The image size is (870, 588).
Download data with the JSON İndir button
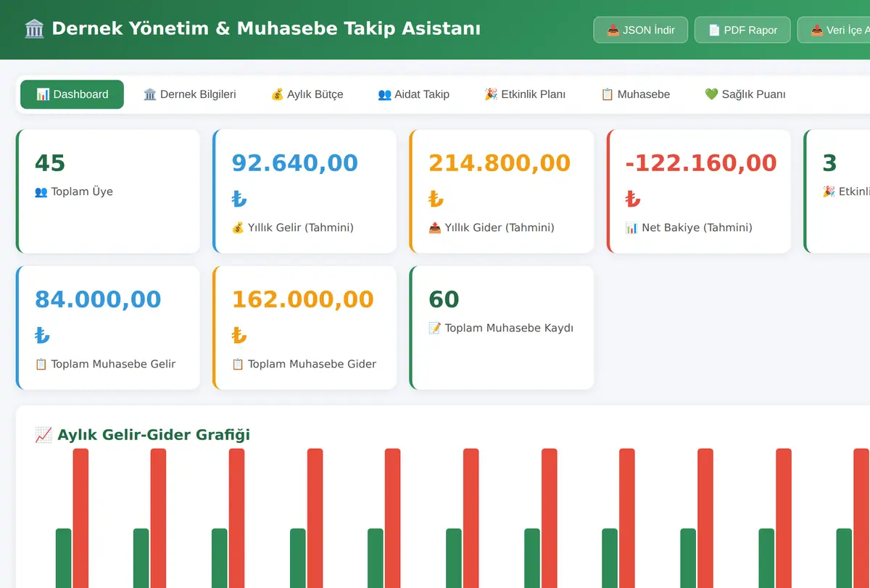pos(641,30)
